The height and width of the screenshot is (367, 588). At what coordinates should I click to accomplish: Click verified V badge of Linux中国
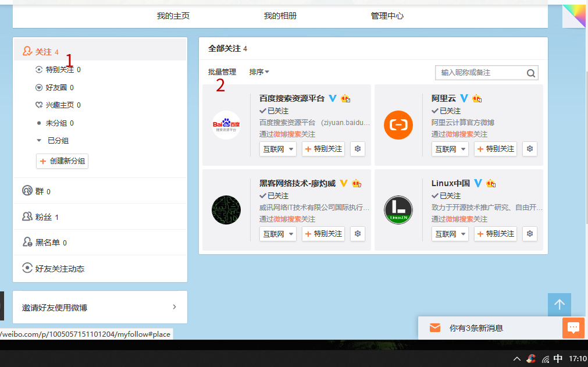tap(477, 183)
